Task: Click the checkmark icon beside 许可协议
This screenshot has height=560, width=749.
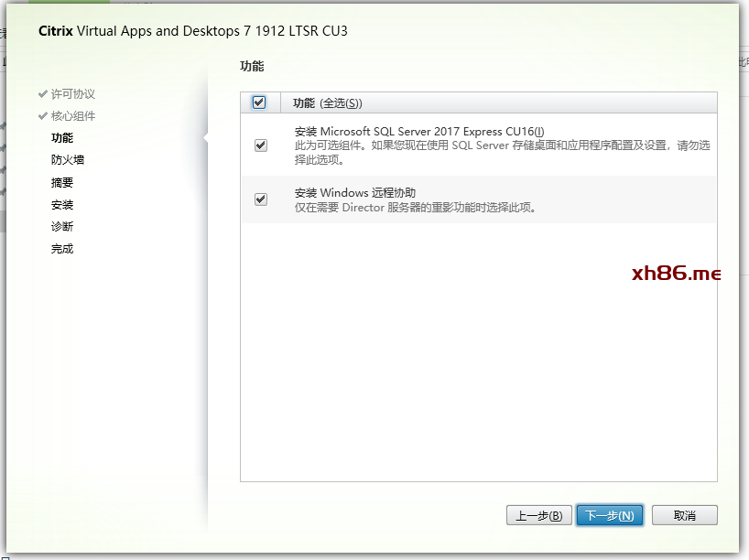Action: 42,93
